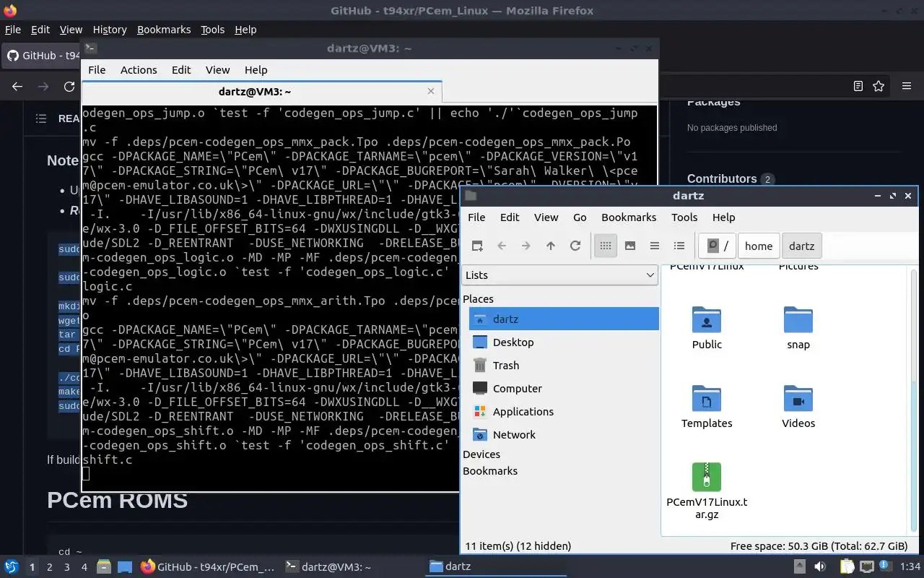924x578 pixels.
Task: Go forward in file manager history
Action: [x=526, y=246]
